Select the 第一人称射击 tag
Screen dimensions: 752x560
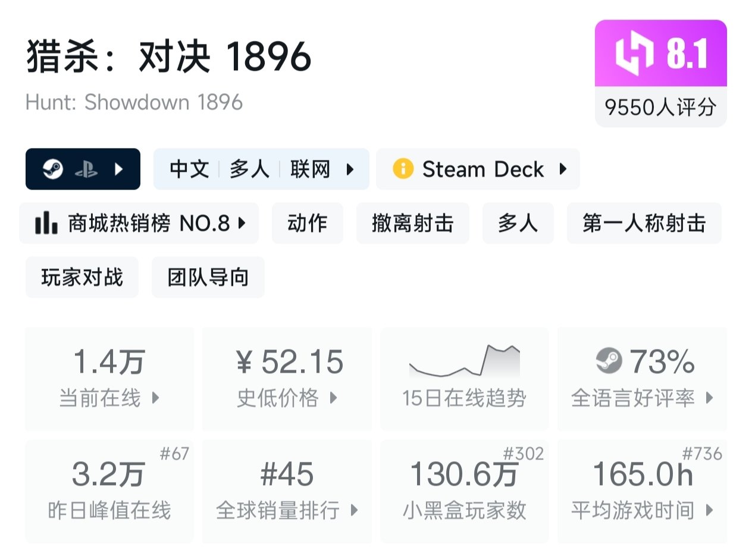click(x=644, y=224)
